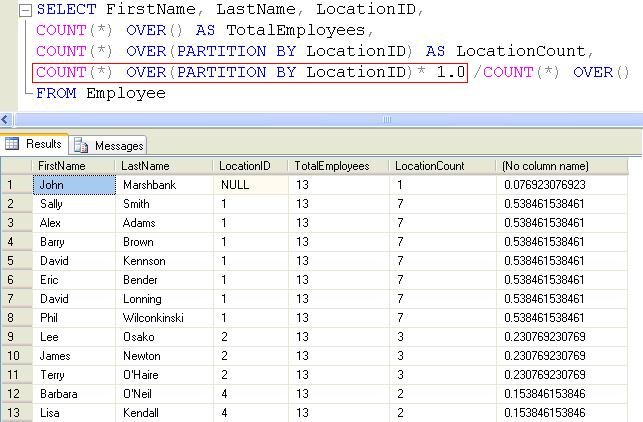Click the Lisa first name cell

(x=74, y=413)
